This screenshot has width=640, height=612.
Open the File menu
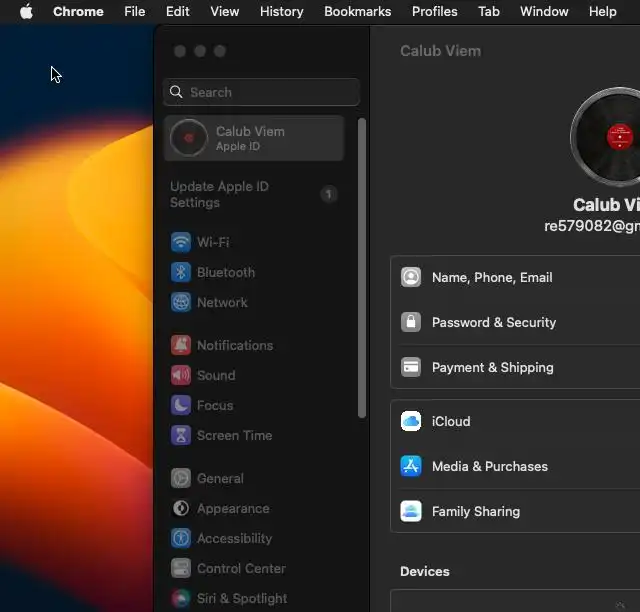coord(135,11)
